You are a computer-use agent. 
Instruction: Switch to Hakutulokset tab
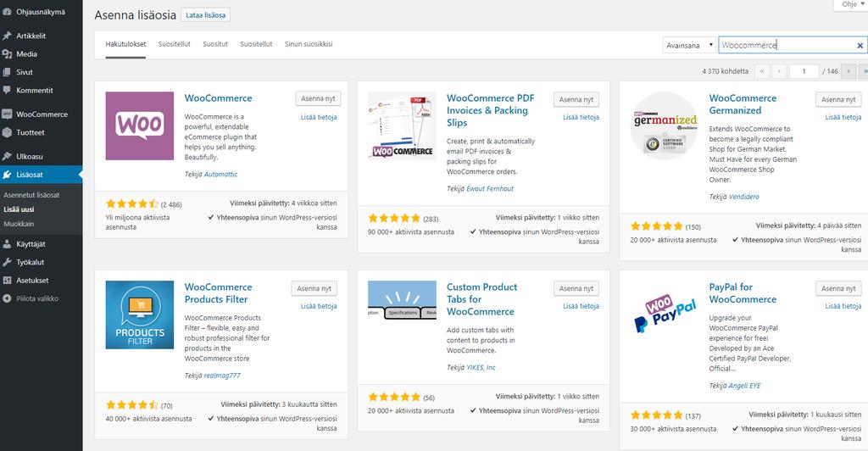(x=125, y=44)
